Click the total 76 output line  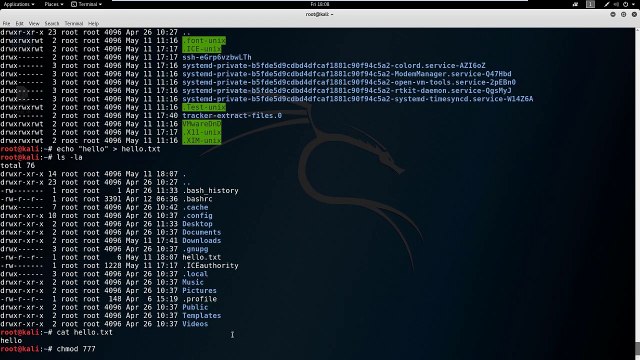click(x=18, y=165)
